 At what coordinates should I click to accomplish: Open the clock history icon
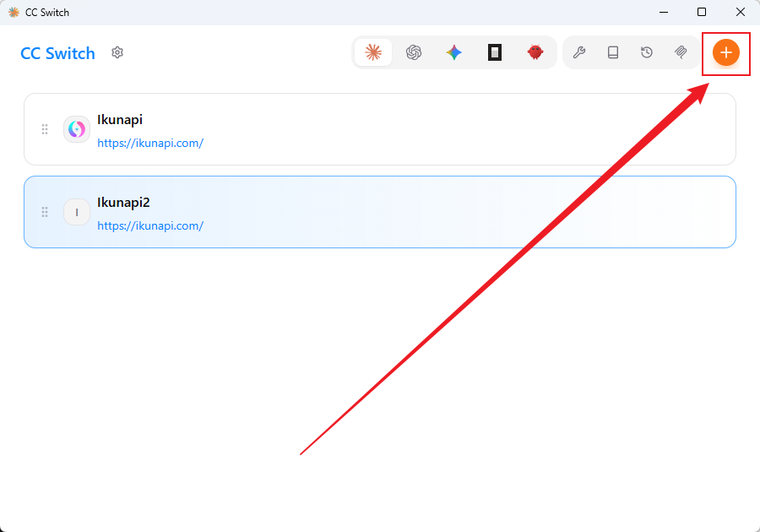click(x=647, y=52)
